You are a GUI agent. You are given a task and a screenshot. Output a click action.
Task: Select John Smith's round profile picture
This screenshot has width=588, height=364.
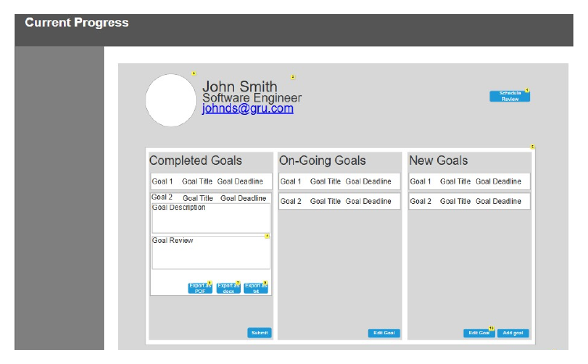pyautogui.click(x=171, y=100)
